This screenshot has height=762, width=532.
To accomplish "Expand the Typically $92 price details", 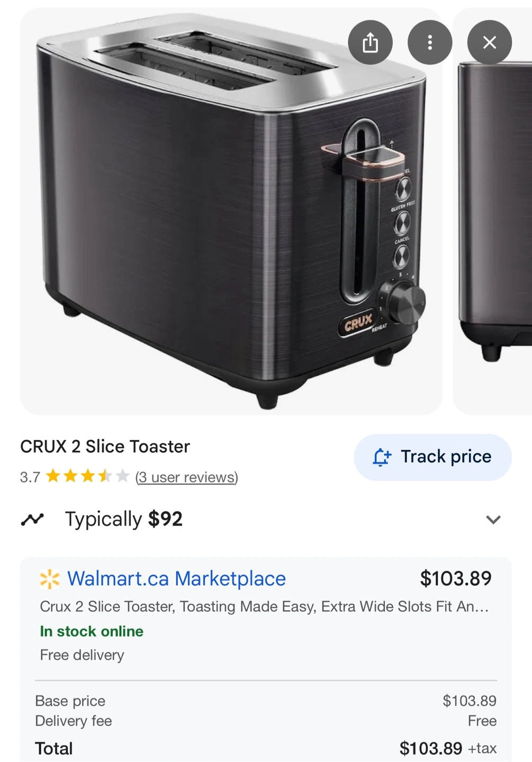I will [493, 520].
